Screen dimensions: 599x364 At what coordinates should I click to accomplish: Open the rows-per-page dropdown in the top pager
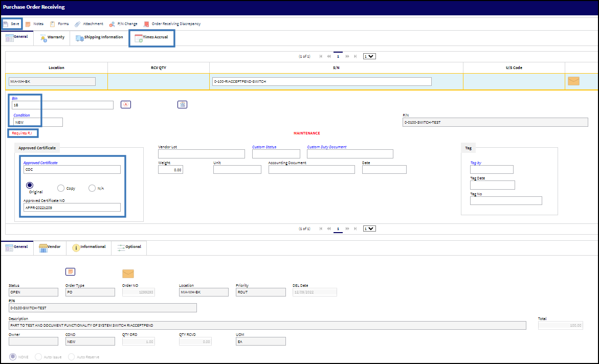pyautogui.click(x=369, y=57)
